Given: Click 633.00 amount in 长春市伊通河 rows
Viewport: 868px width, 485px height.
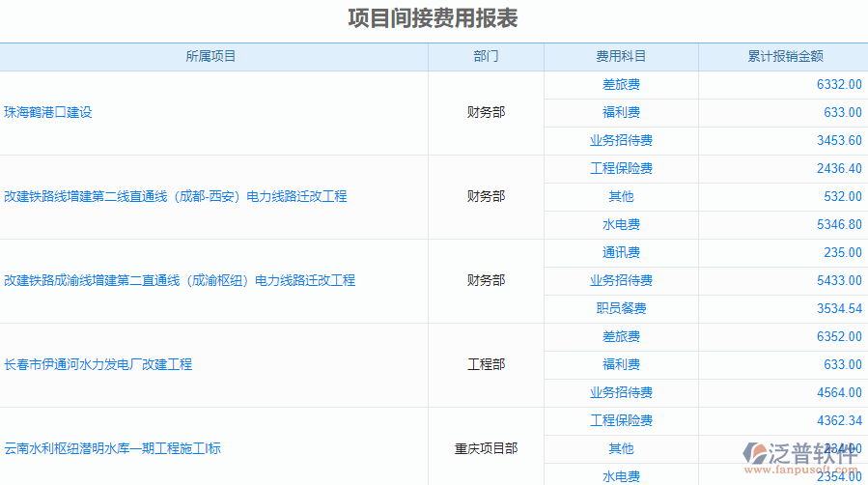Looking at the screenshot, I should [x=843, y=365].
